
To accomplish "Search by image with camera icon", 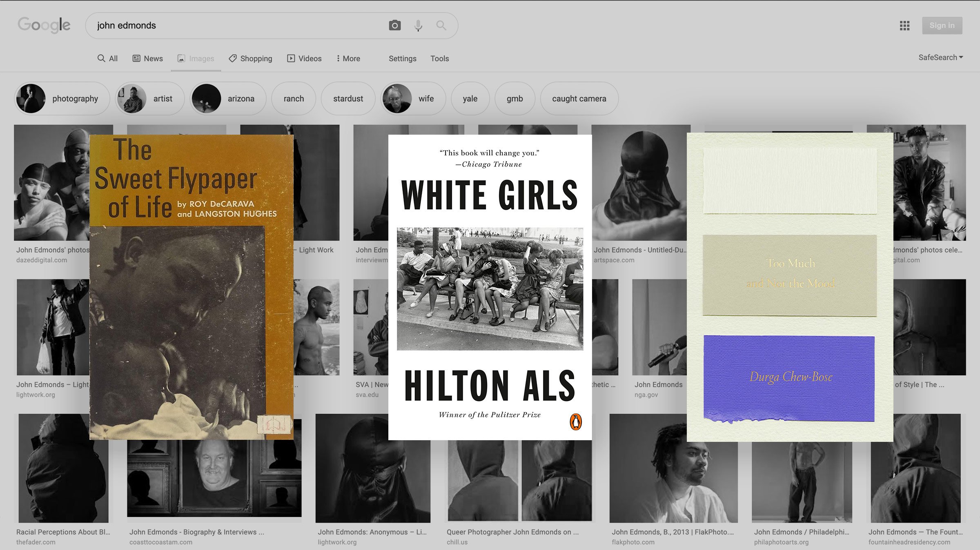I will point(394,25).
